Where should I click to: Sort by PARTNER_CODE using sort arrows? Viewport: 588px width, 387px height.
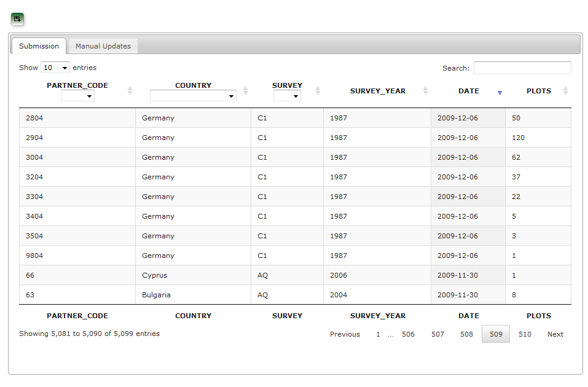[130, 91]
